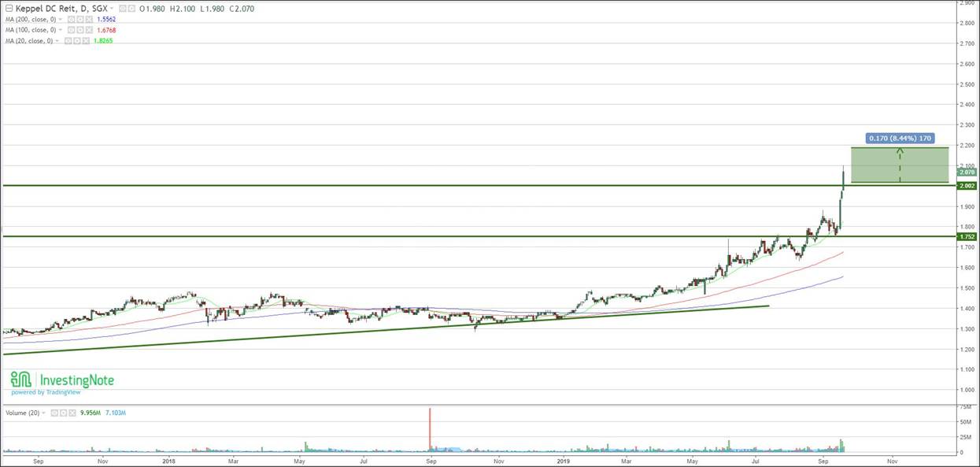Remove the MA(20) indicator via its X icon
Image resolution: width=980 pixels, height=467 pixels.
click(x=87, y=40)
